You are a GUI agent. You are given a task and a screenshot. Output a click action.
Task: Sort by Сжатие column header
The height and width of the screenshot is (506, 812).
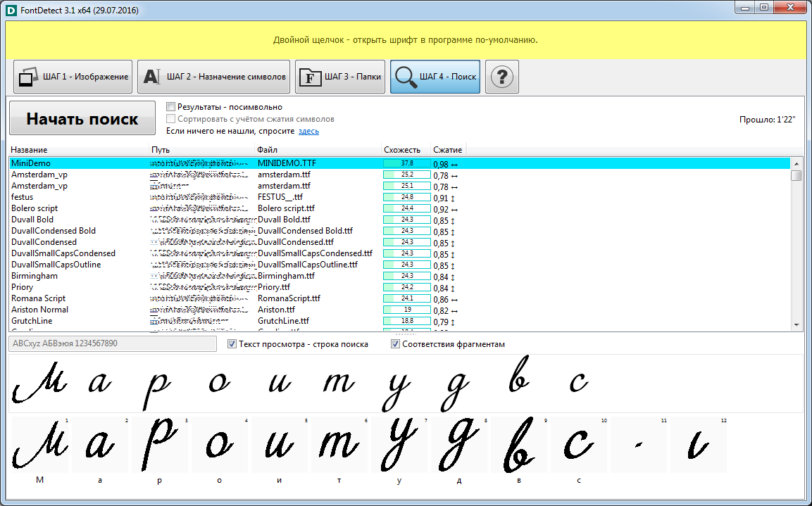(x=448, y=150)
